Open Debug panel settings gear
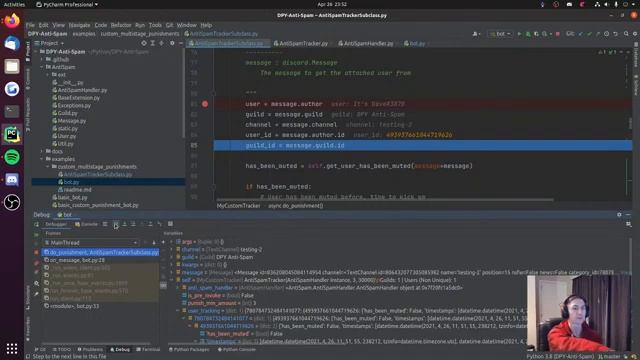The height and width of the screenshot is (360, 640). [619, 215]
